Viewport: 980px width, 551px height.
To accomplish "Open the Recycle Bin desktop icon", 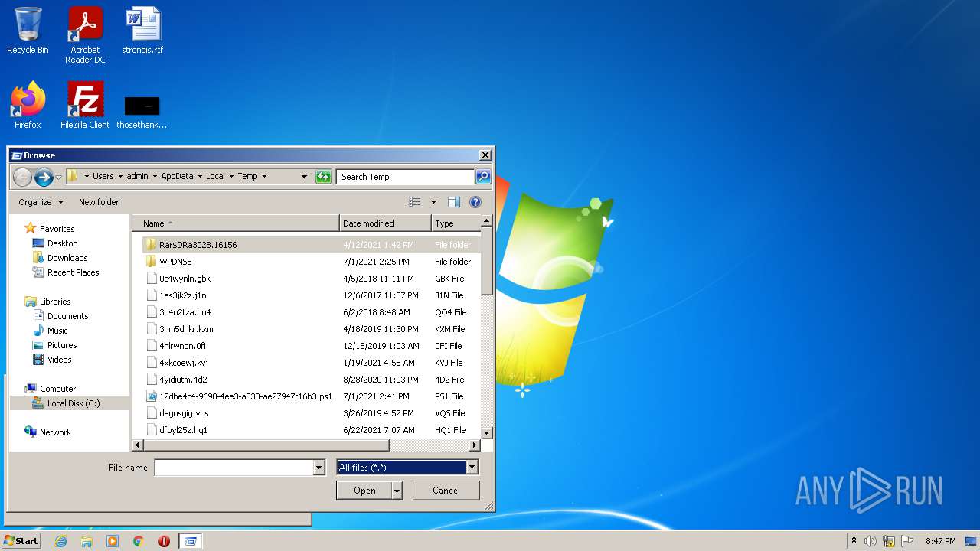I will 28,31.
